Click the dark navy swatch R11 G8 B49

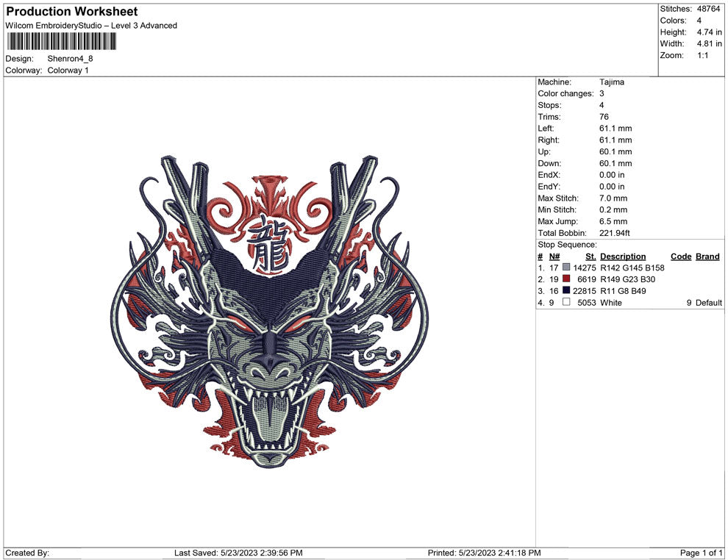pos(566,290)
